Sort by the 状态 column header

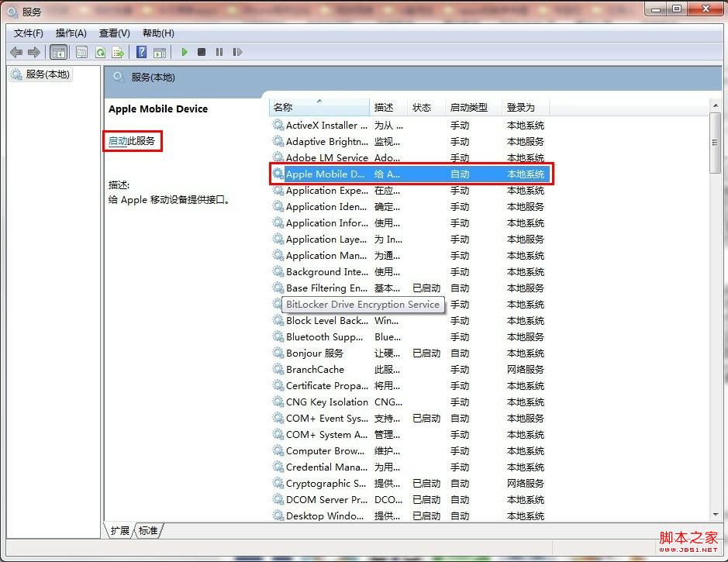pyautogui.click(x=426, y=107)
